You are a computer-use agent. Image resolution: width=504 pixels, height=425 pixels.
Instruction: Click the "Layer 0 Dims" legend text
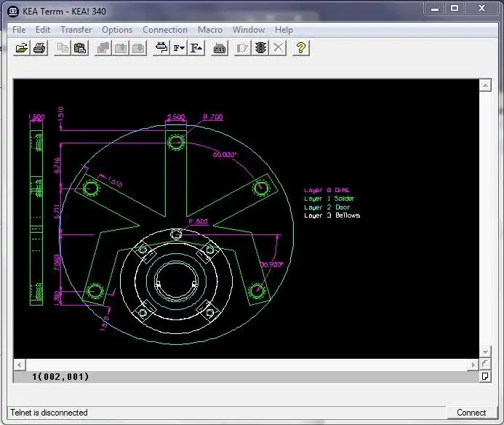tap(327, 190)
